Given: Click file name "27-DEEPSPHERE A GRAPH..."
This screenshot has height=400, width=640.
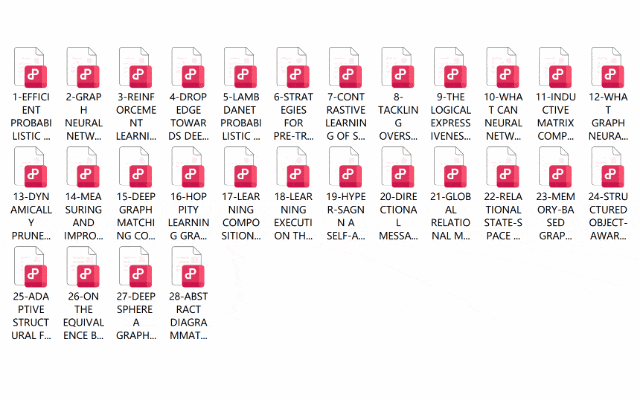Looking at the screenshot, I should coord(136,316).
